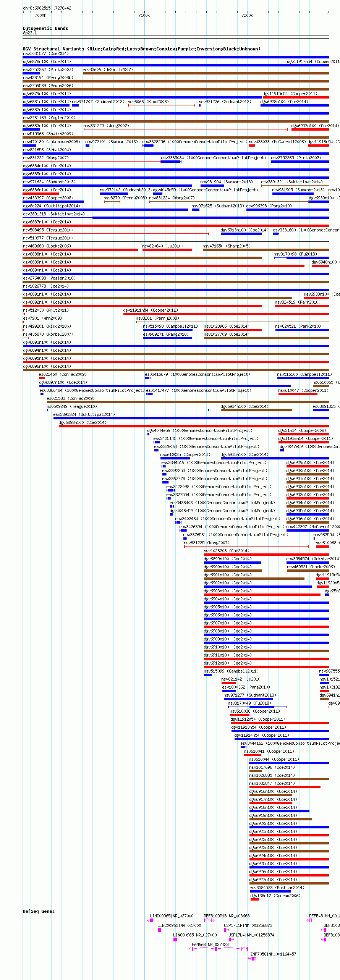The height and width of the screenshot is (980, 340).
Task: Click nsv433397 (Cooper2008) variant label
Action: (x=48, y=198)
